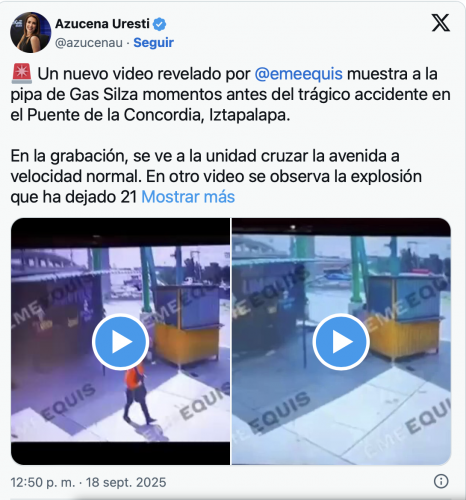466x500 pixels.
Task: Click the black letterbox bar under the left video
Action: click(x=120, y=453)
